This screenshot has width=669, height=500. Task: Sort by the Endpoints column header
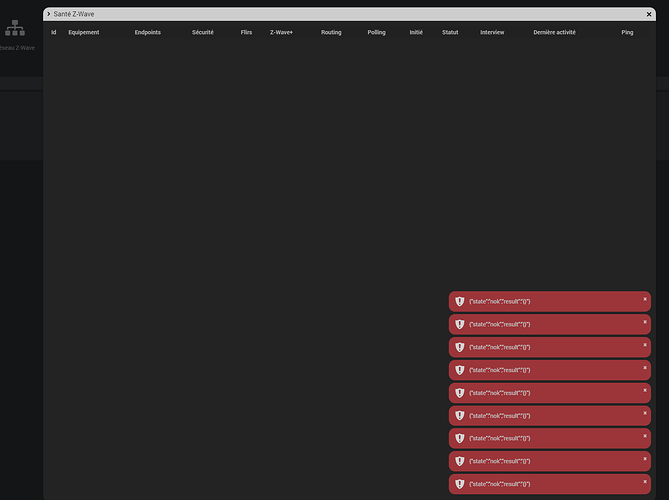148,32
